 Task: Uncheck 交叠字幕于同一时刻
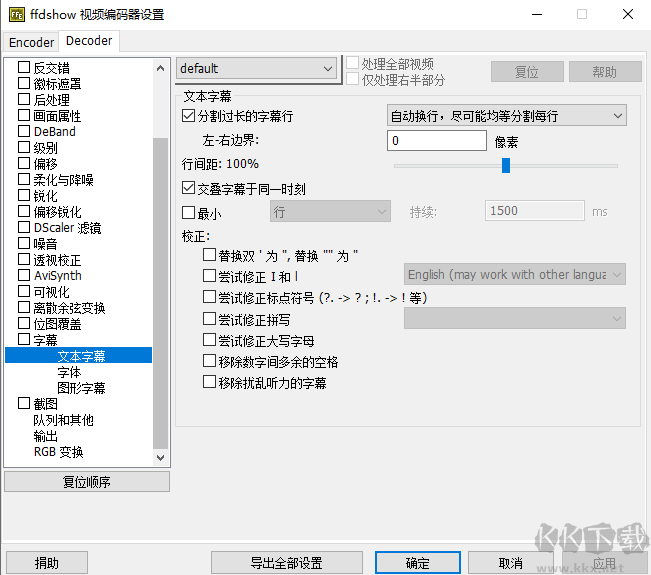coord(188,188)
